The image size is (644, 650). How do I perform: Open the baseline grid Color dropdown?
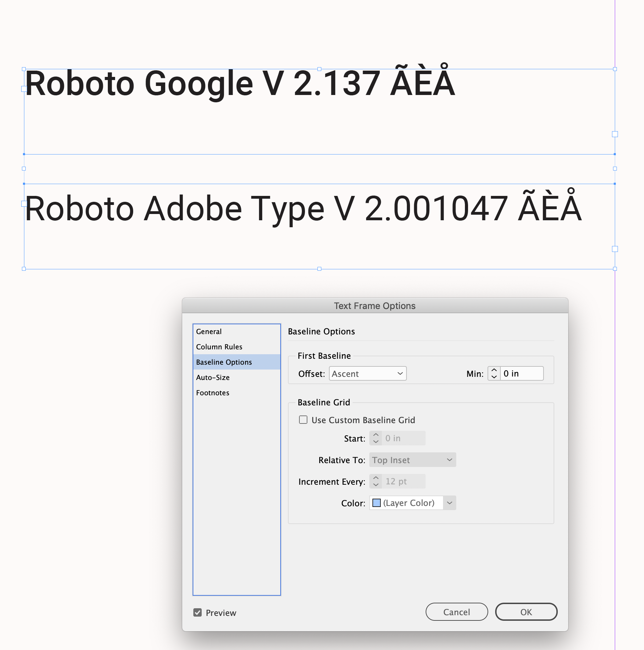coord(449,503)
